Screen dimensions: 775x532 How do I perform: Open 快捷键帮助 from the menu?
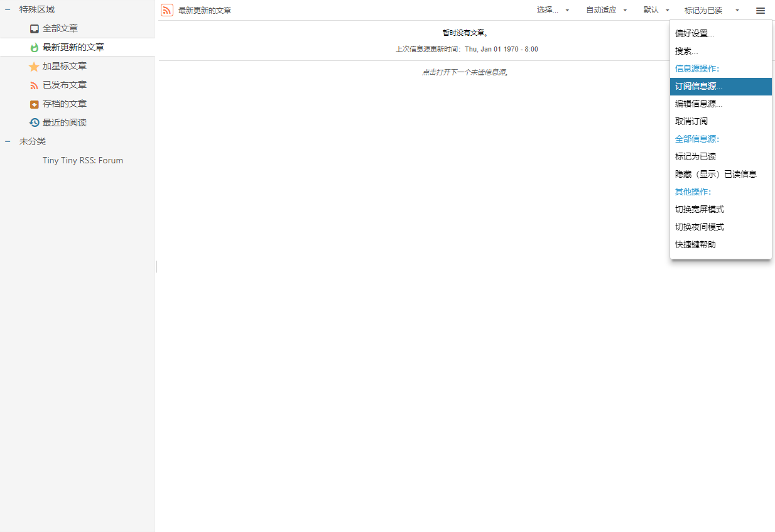pos(721,244)
